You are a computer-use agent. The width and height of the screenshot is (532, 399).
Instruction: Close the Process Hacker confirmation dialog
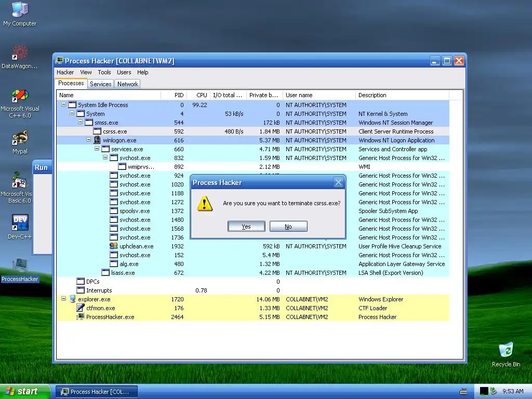(338, 182)
